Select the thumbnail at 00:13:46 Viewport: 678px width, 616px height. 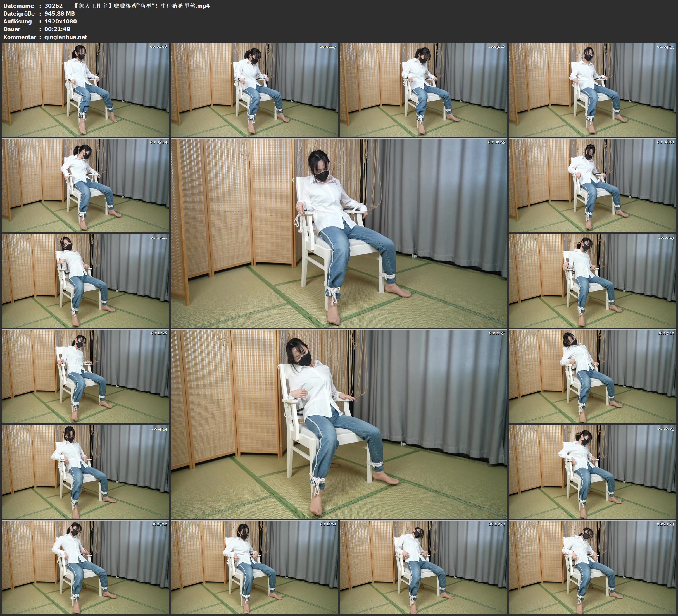593,376
